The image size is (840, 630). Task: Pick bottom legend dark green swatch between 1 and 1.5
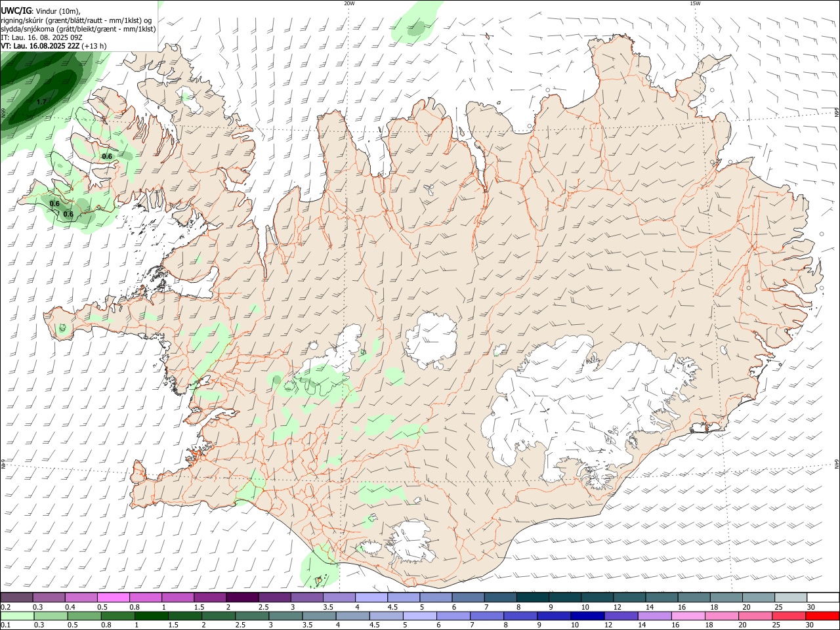coord(152,616)
